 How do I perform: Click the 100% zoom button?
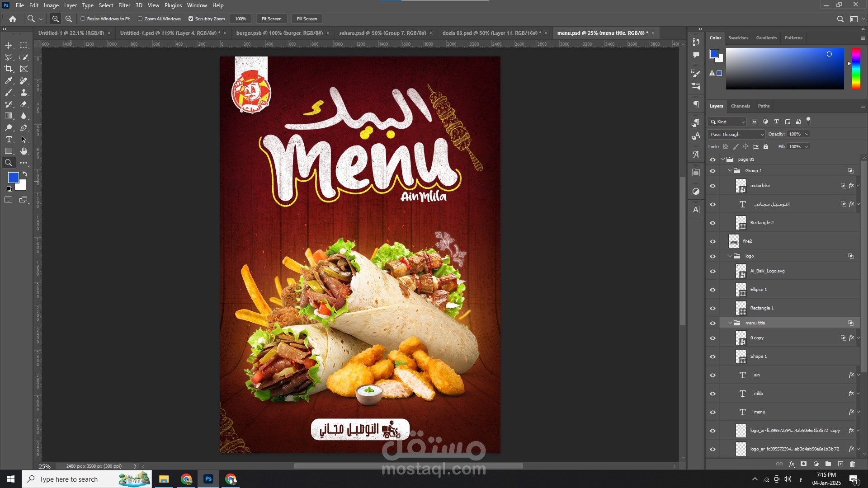click(241, 19)
